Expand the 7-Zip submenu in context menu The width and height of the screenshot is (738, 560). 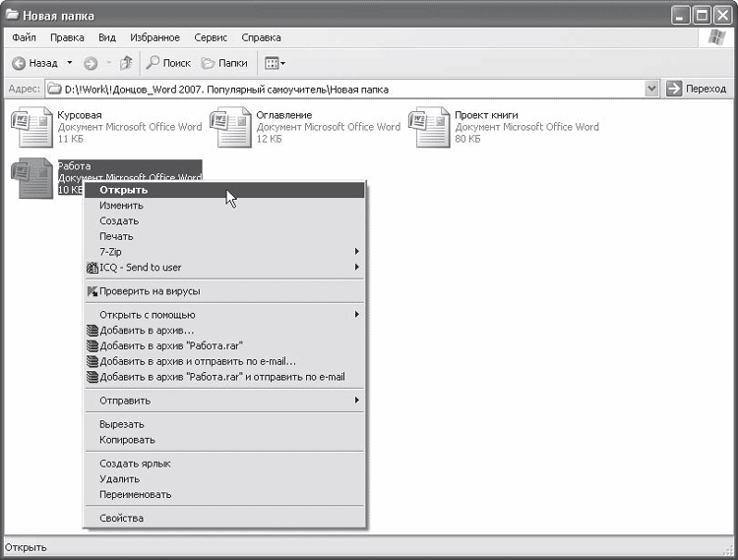coord(224,252)
